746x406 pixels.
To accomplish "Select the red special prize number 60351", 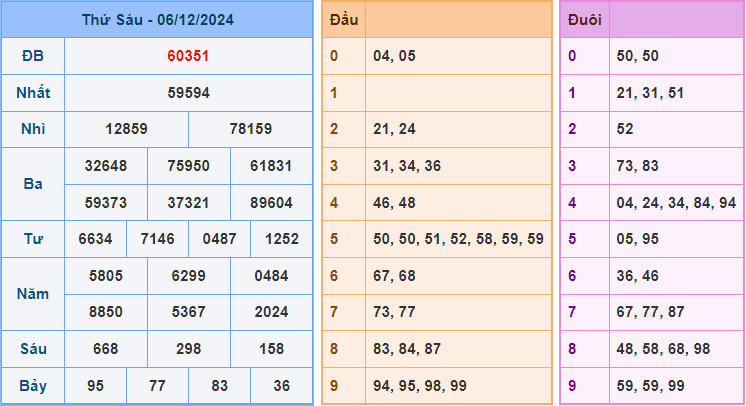I will coord(188,56).
